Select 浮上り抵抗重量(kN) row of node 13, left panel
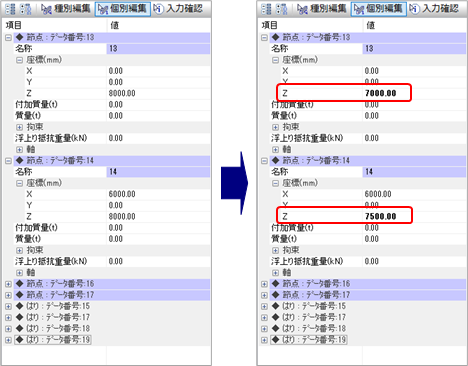 112,138
